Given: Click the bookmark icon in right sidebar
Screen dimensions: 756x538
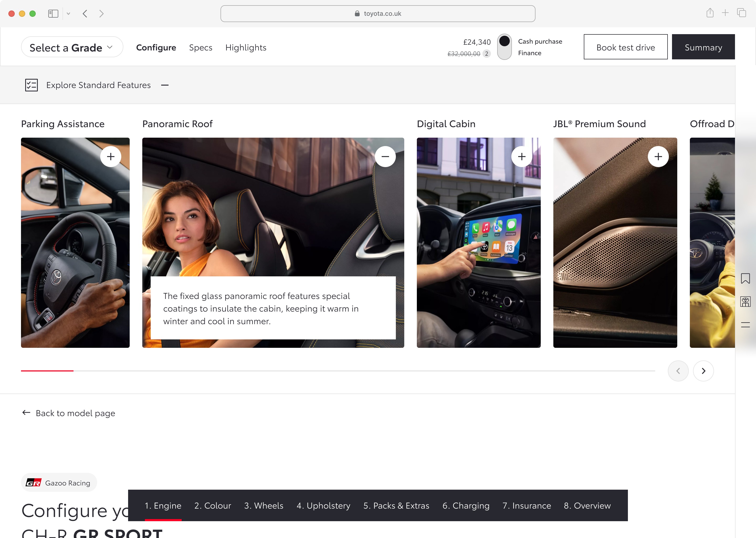Looking at the screenshot, I should [x=745, y=278].
